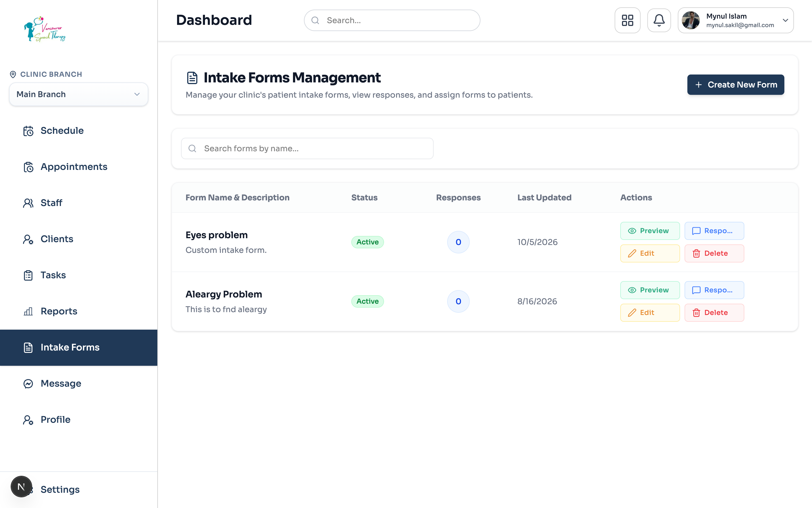Click the date 8/16/2026
Screen dimensions: 812x508
(x=537, y=301)
